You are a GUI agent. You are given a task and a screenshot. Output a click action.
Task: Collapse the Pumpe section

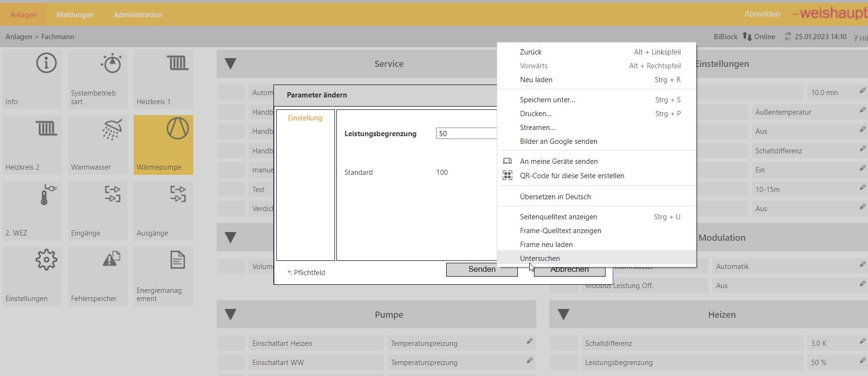click(230, 315)
